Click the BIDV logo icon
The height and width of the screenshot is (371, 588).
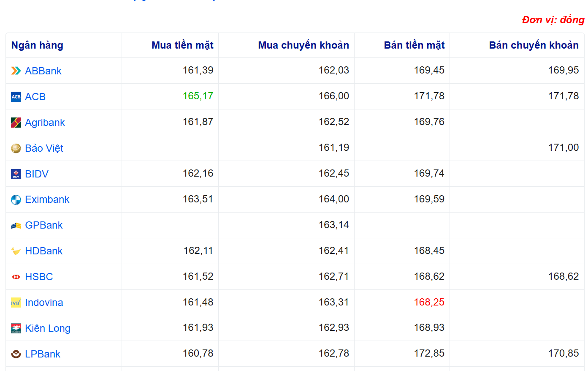click(x=16, y=174)
